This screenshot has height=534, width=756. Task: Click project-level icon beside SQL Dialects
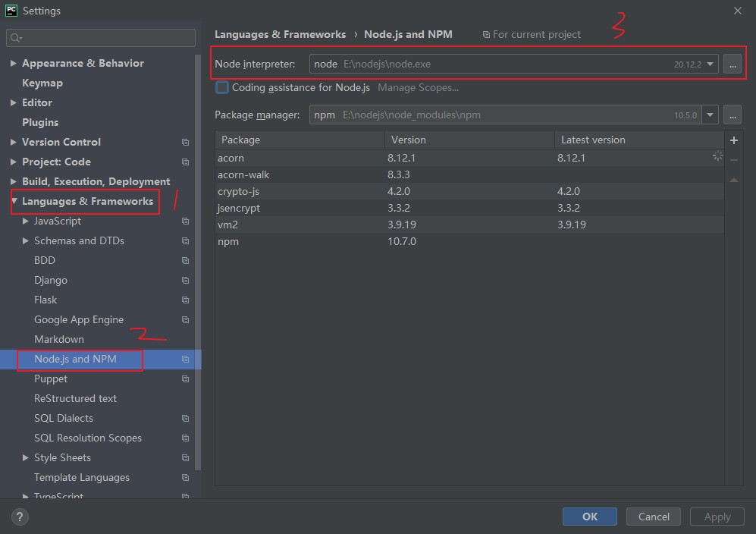point(185,418)
